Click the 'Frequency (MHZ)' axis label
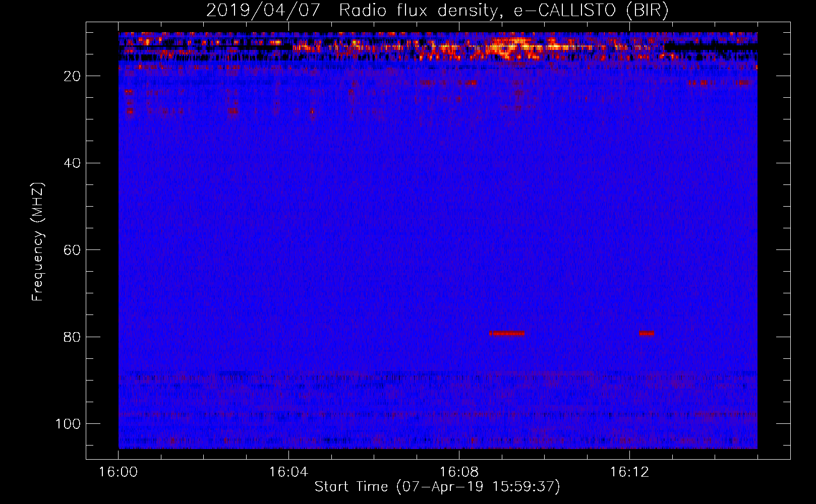Viewport: 816px width, 504px height. tap(38, 242)
